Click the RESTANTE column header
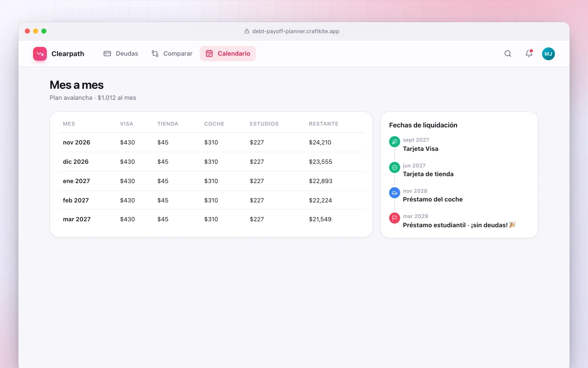Image resolution: width=588 pixels, height=368 pixels. click(323, 124)
